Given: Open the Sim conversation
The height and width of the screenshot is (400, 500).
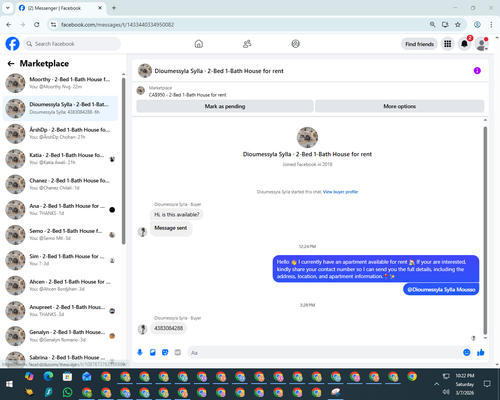Looking at the screenshot, I should coord(60,260).
